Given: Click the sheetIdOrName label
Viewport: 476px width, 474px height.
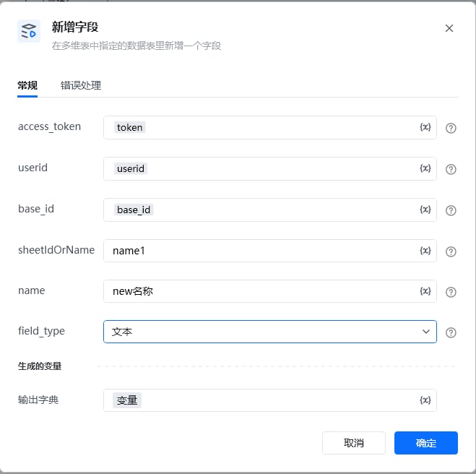Looking at the screenshot, I should pyautogui.click(x=56, y=250).
